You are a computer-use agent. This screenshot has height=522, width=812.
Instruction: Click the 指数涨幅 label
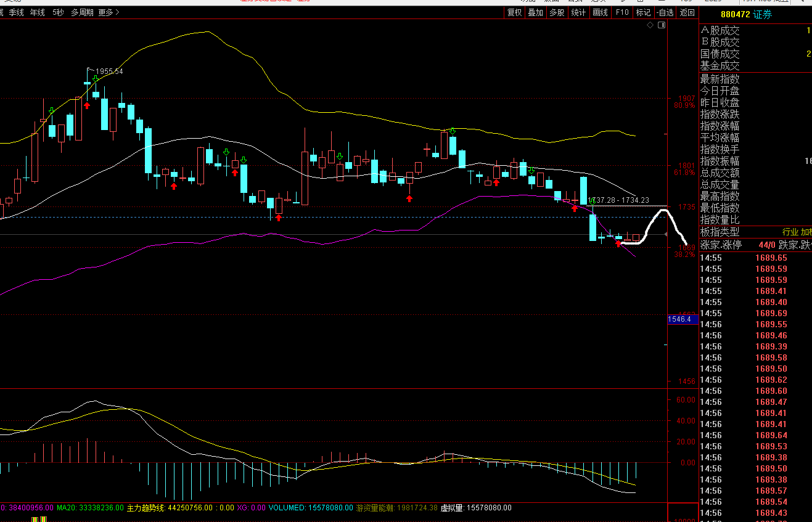click(720, 126)
